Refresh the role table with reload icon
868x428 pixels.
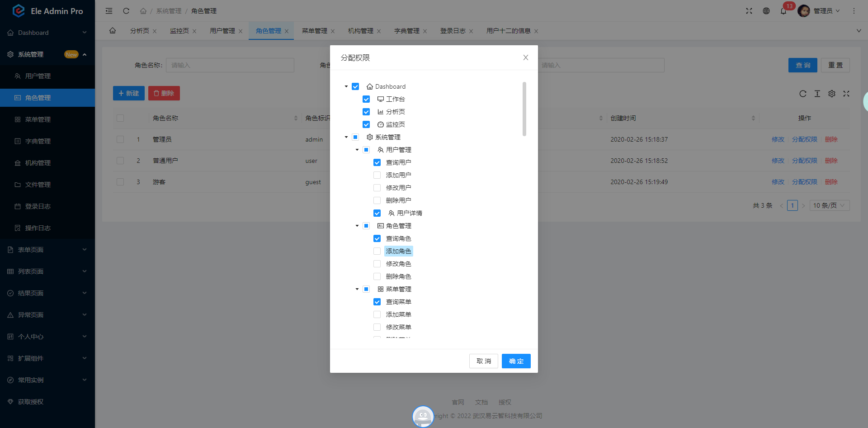coord(803,94)
